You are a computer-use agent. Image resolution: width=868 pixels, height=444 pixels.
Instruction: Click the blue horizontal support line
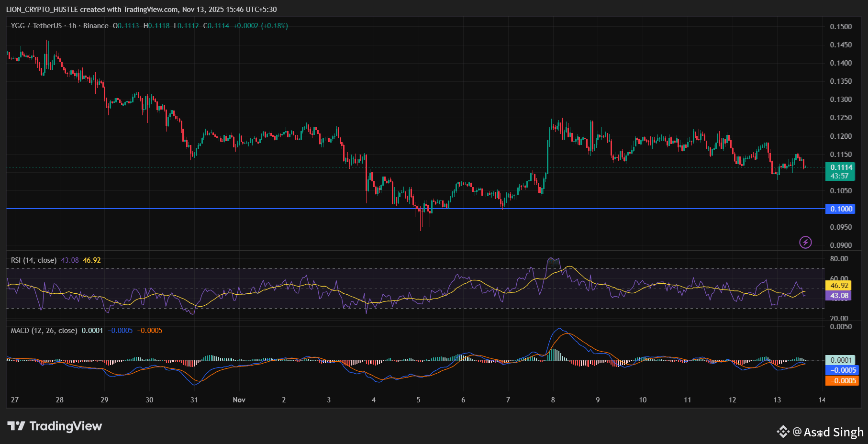tap(287, 209)
